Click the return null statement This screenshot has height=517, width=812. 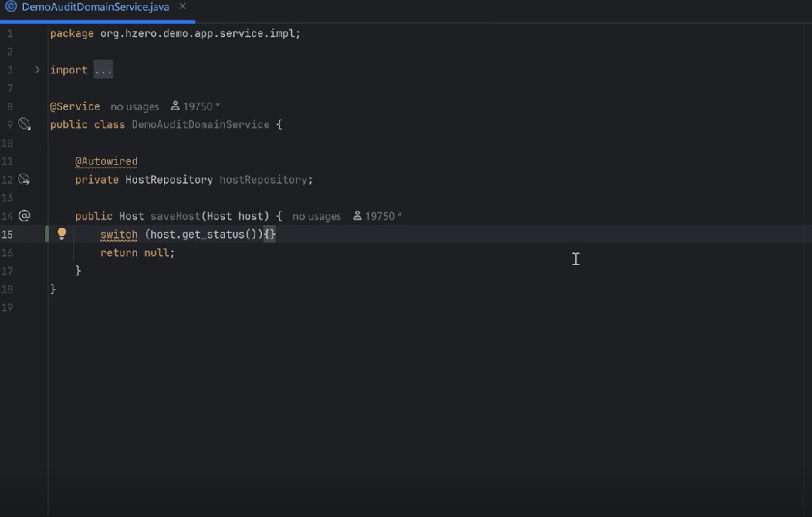pyautogui.click(x=137, y=253)
